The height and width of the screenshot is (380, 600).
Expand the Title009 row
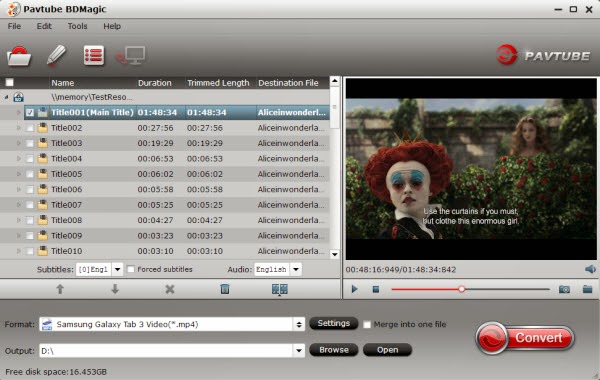tap(18, 236)
